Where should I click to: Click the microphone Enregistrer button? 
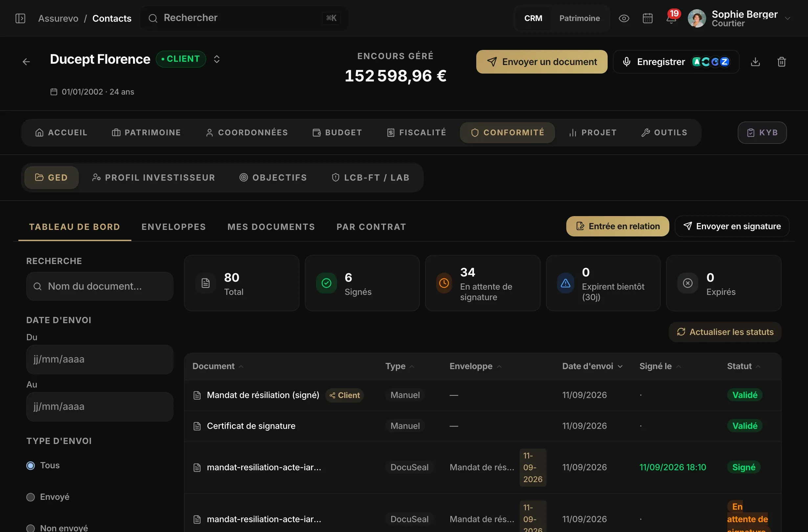click(676, 62)
